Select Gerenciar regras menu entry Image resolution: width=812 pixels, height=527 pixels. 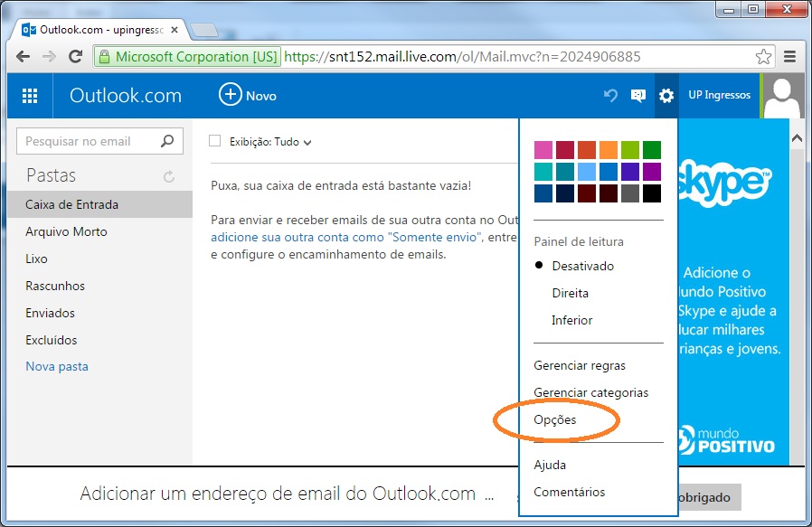click(x=580, y=365)
